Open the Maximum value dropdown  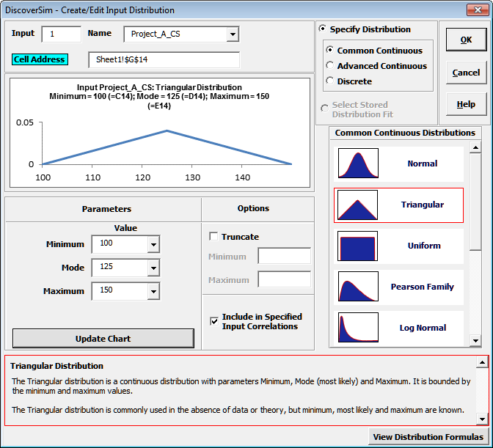tap(153, 292)
